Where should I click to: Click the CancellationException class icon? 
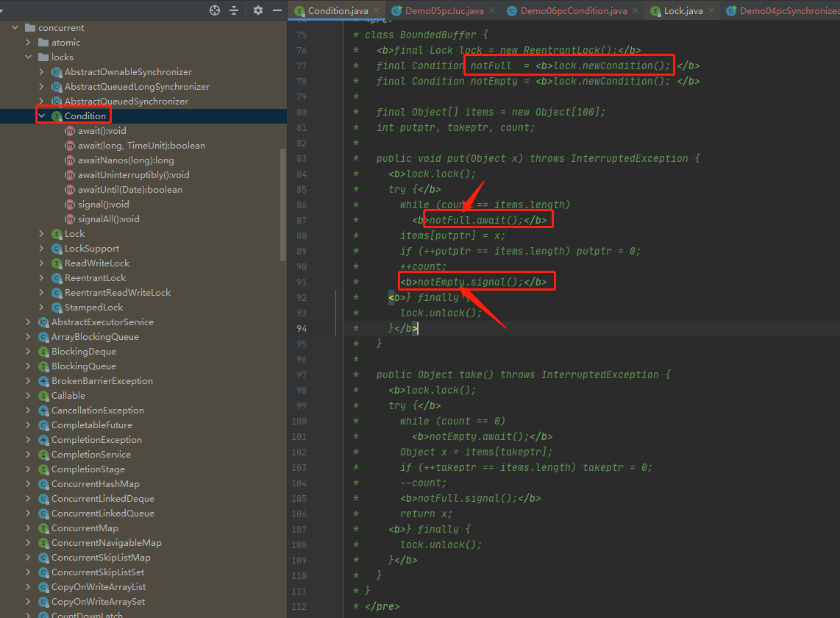pos(43,411)
